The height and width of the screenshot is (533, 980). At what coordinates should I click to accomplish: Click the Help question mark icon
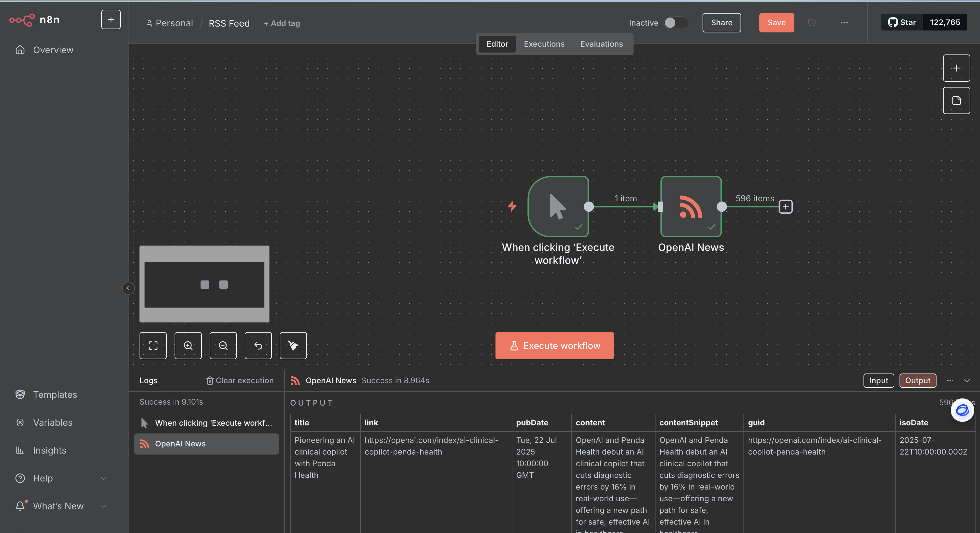[20, 478]
